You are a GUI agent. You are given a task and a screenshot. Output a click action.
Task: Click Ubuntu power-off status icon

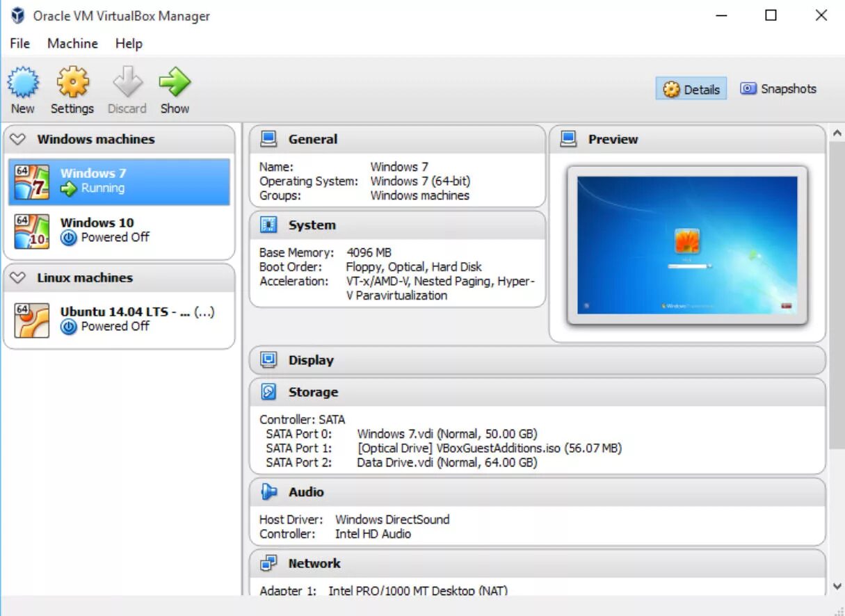pyautogui.click(x=68, y=327)
